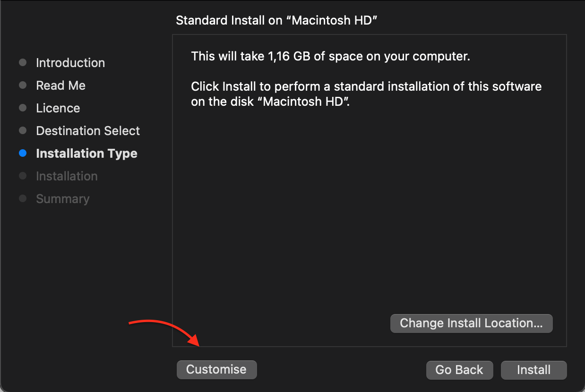Click the greyed-out Summary step label
585x392 pixels.
pos(62,199)
